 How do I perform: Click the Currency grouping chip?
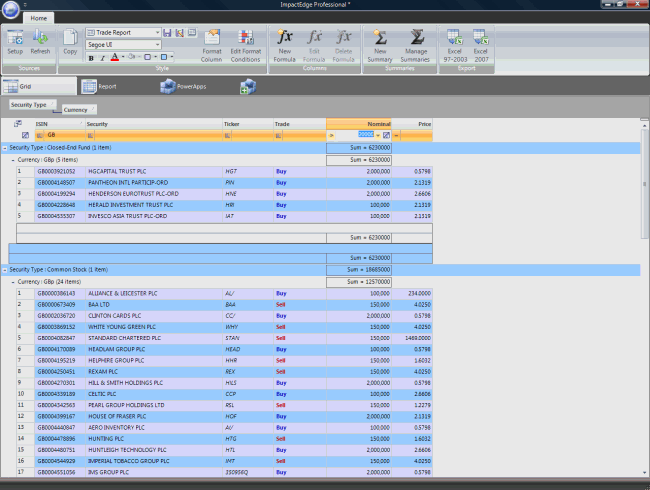[x=80, y=109]
